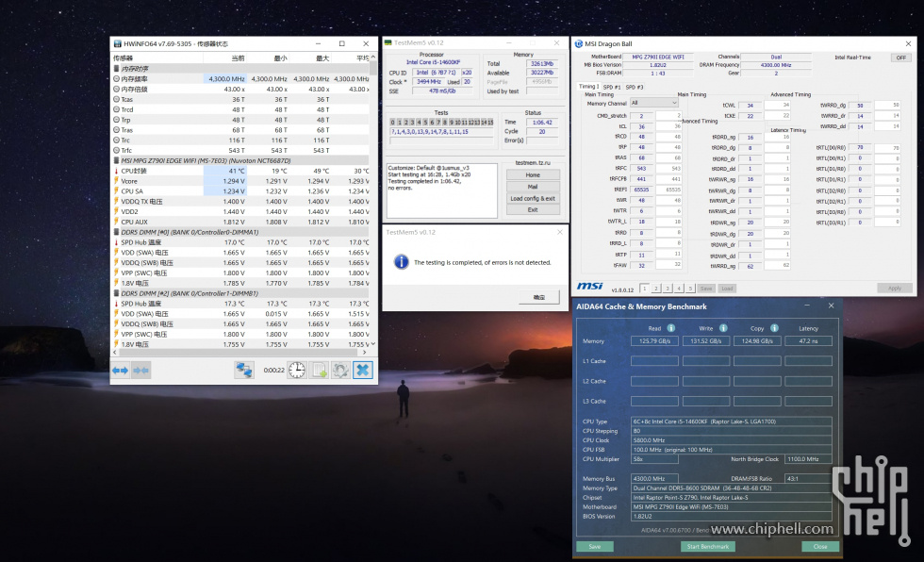
Task: Click TestMem5 log text box
Action: [x=442, y=190]
